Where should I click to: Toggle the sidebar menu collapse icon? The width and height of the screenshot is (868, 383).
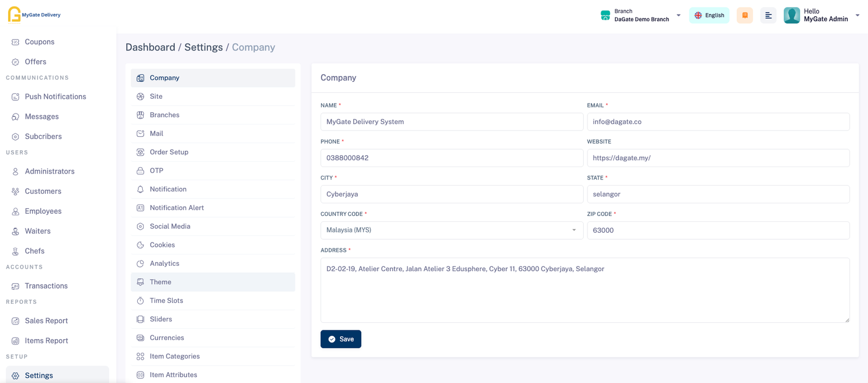click(768, 15)
